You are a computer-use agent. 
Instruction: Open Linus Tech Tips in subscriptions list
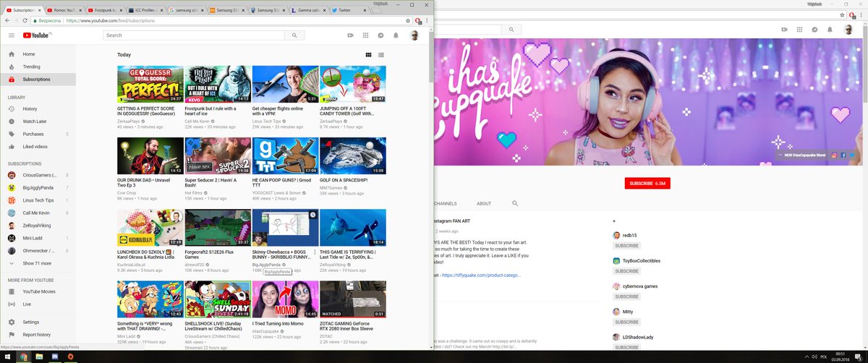point(36,200)
